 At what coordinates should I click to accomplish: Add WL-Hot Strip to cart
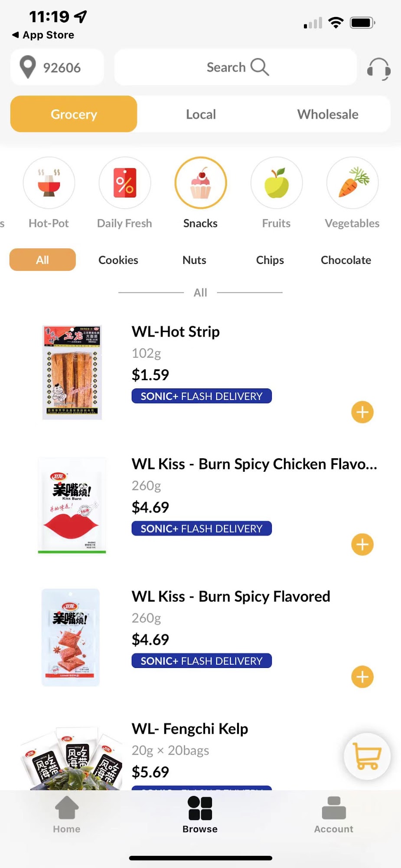(x=362, y=412)
